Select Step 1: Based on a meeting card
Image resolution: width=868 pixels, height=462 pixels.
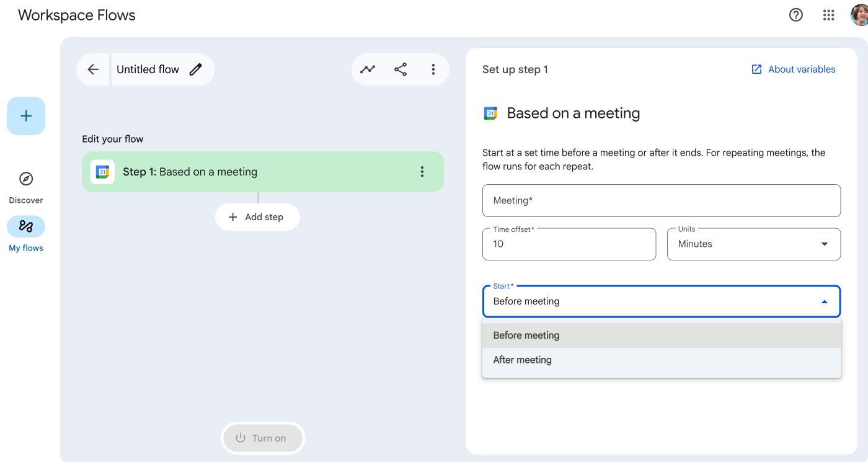pos(263,172)
